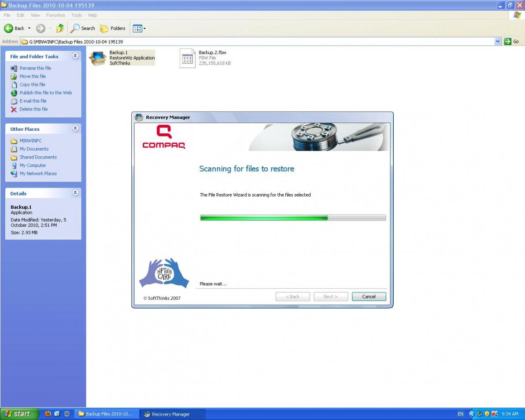Click the HP Total Care hands logo

tap(164, 273)
